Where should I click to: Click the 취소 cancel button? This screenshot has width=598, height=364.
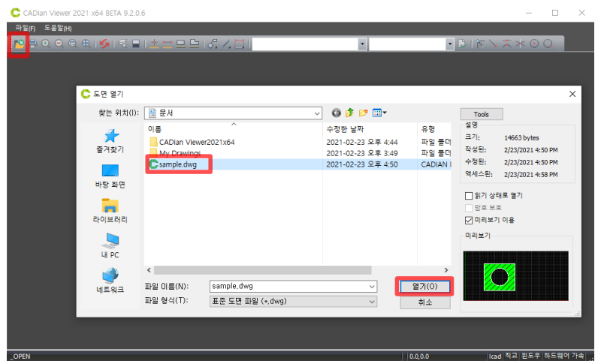click(x=425, y=302)
